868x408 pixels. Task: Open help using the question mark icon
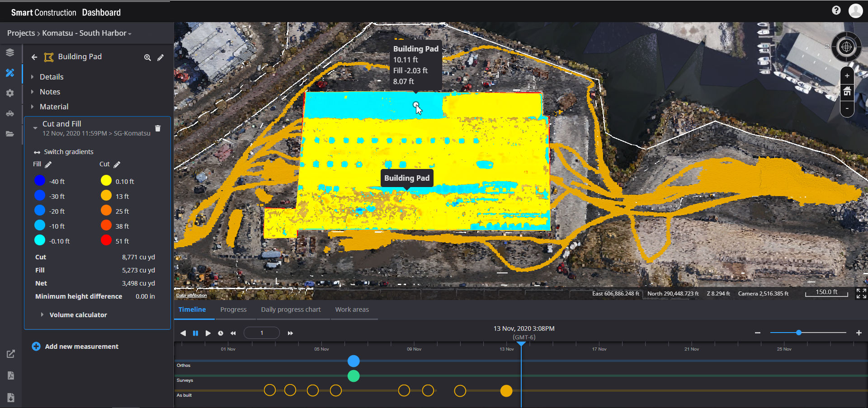(836, 10)
